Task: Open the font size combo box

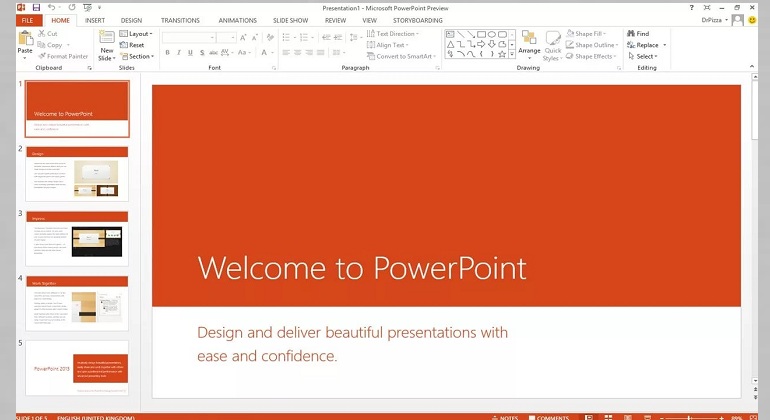Action: (x=226, y=37)
